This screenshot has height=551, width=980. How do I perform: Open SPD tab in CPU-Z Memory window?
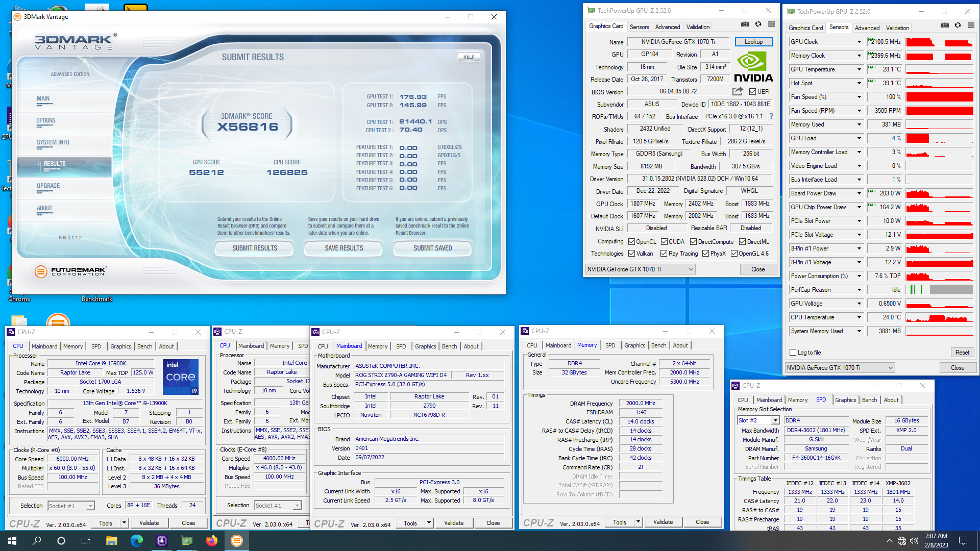coord(610,345)
